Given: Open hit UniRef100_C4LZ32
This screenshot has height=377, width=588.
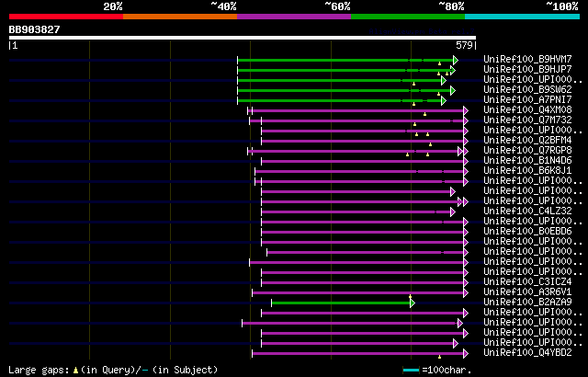Looking at the screenshot, I should [527, 211].
